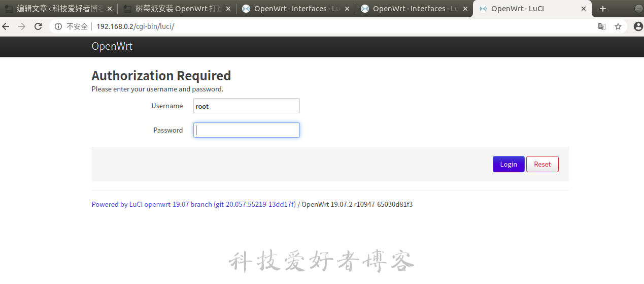This screenshot has width=644, height=284.
Task: Click the Username field containing root
Action: (247, 106)
